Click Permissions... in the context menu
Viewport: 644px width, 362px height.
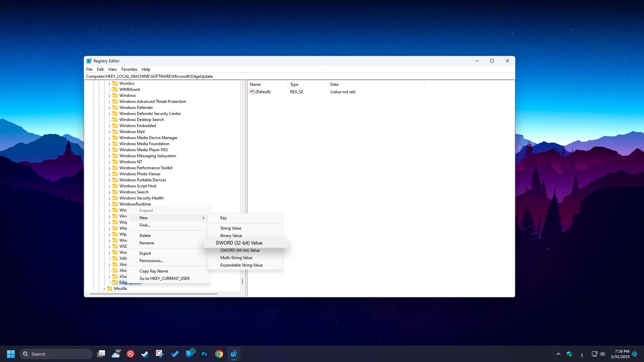coord(168,261)
